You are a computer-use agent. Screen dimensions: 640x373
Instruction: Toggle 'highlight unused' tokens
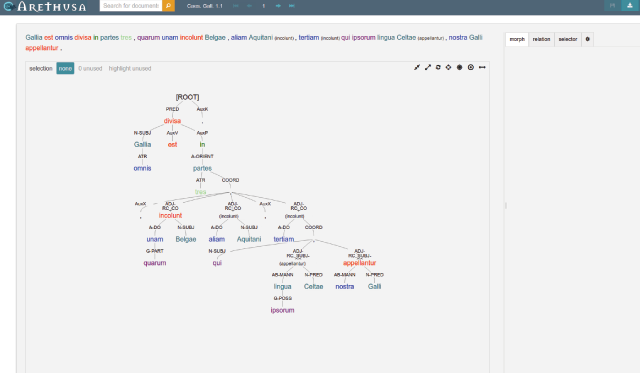point(130,69)
